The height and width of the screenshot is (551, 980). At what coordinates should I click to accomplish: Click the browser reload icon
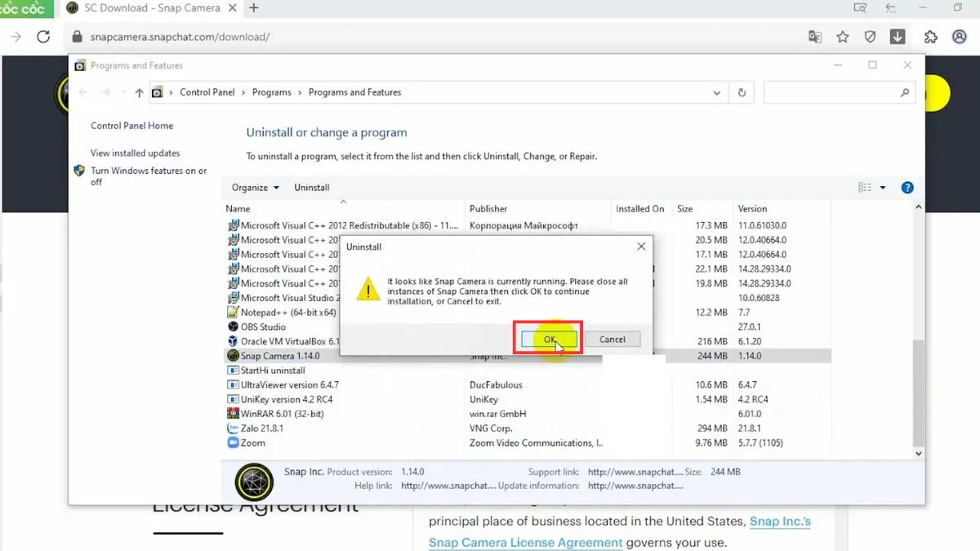coord(43,37)
